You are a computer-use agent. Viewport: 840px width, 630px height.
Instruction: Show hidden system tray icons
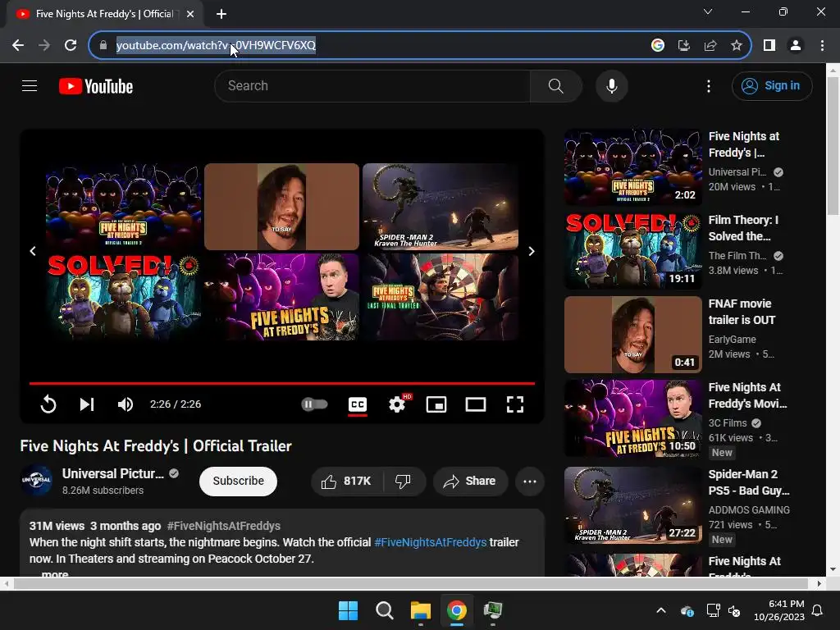coord(661,610)
